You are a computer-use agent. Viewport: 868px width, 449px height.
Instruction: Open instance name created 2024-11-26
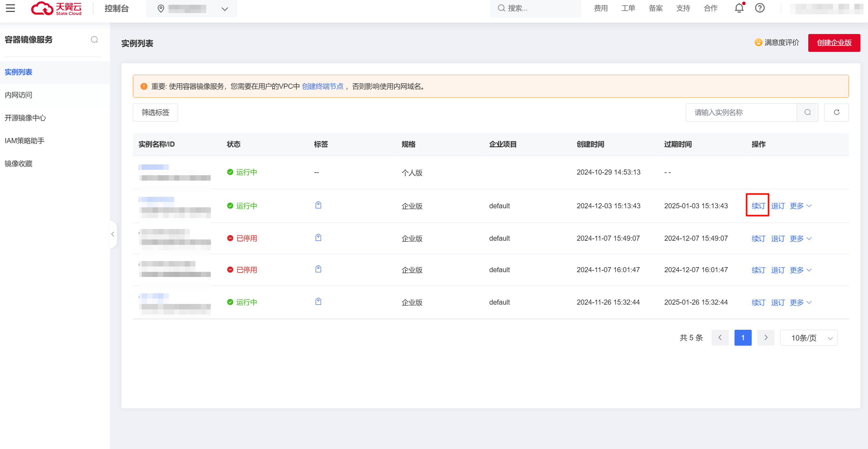pyautogui.click(x=154, y=296)
